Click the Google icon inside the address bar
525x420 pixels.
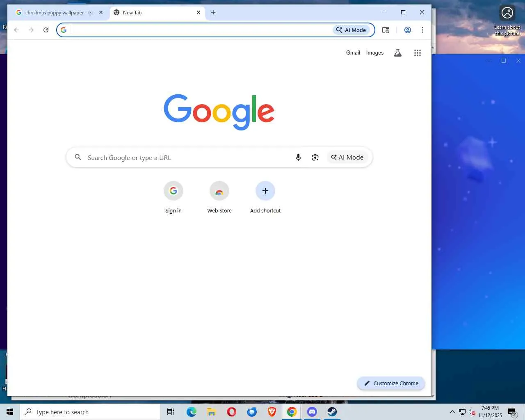point(64,30)
